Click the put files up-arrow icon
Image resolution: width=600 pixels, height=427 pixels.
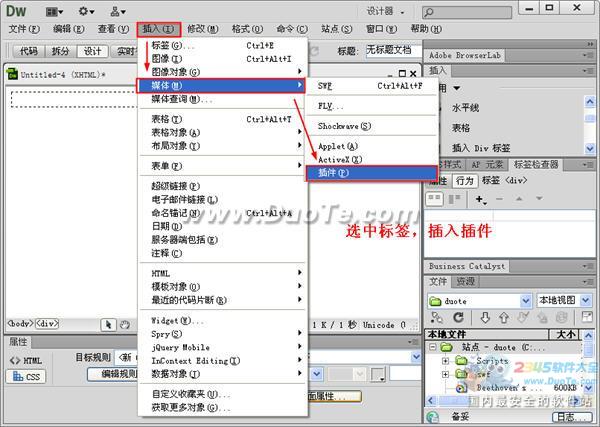(x=504, y=318)
